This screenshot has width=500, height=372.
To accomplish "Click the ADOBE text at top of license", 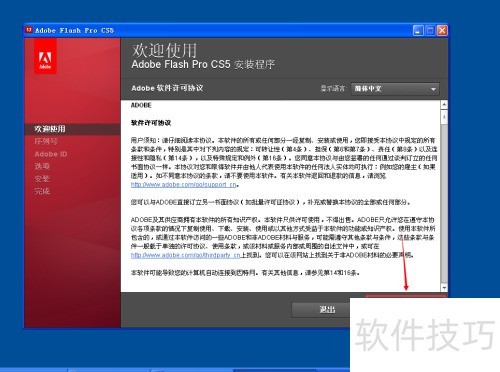I will point(141,105).
